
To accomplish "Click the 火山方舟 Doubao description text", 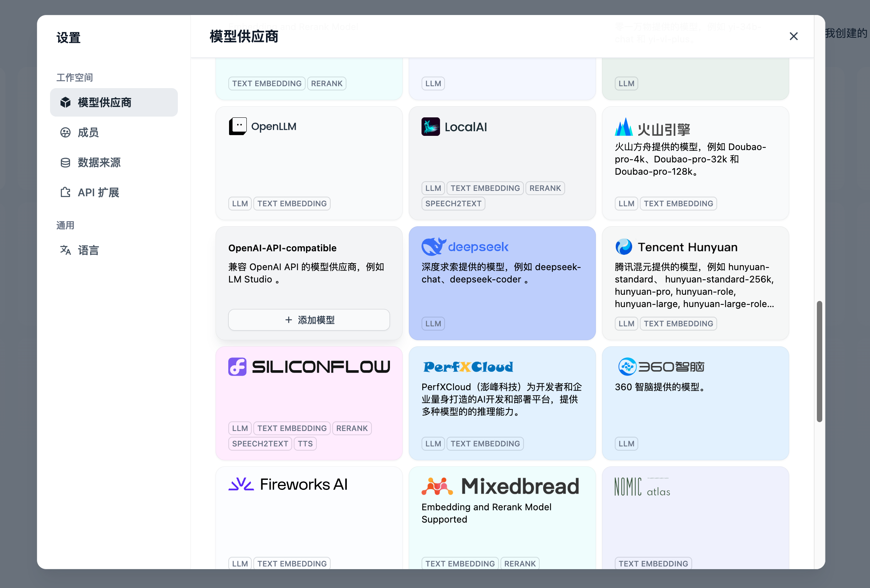I will 691,159.
